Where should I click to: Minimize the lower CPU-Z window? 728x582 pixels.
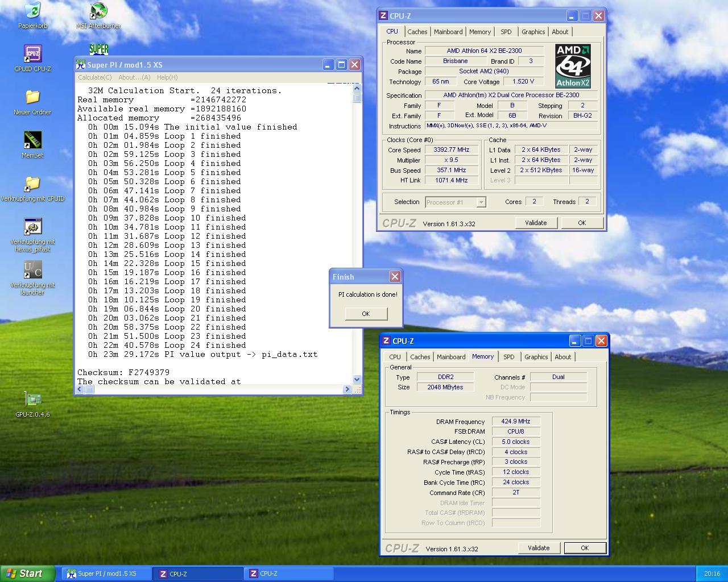(x=574, y=341)
